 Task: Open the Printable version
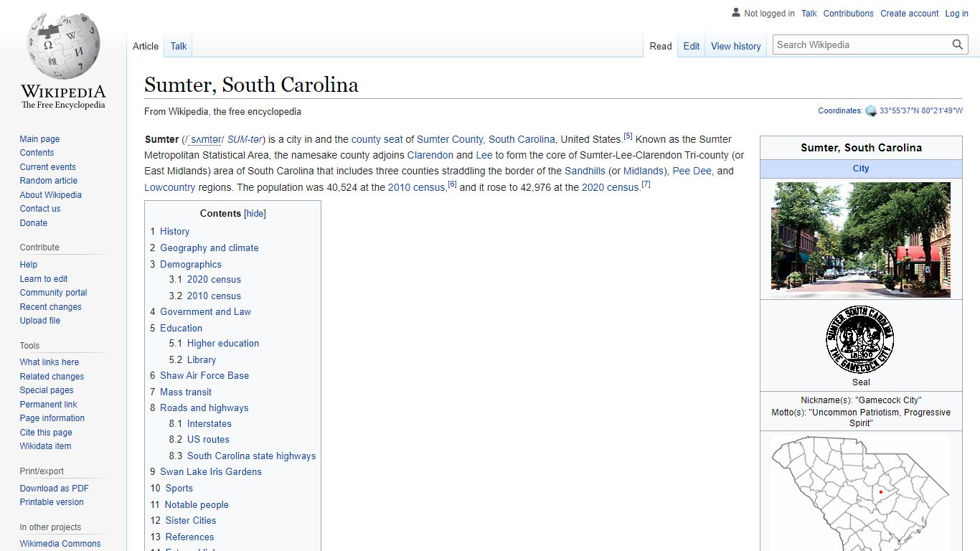tap(52, 502)
